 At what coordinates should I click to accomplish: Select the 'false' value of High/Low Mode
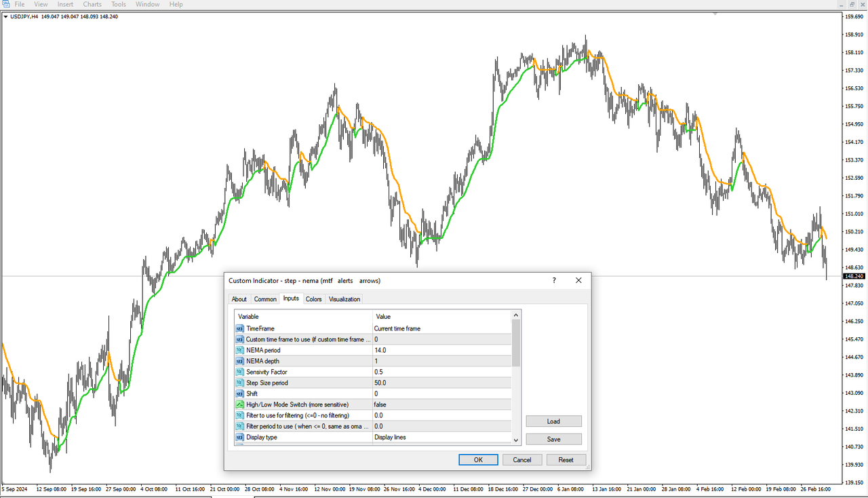(380, 404)
